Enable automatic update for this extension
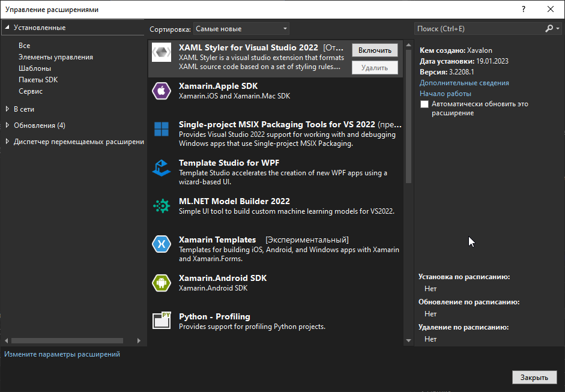The image size is (565, 392). (425, 104)
